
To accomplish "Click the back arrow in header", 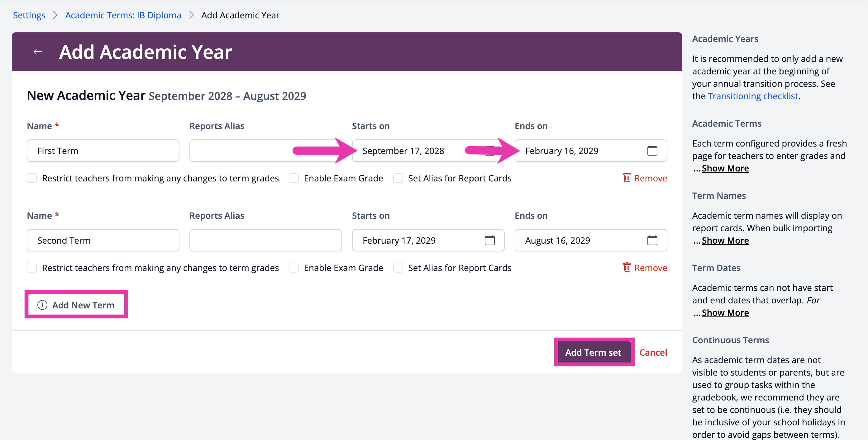I will coord(38,52).
